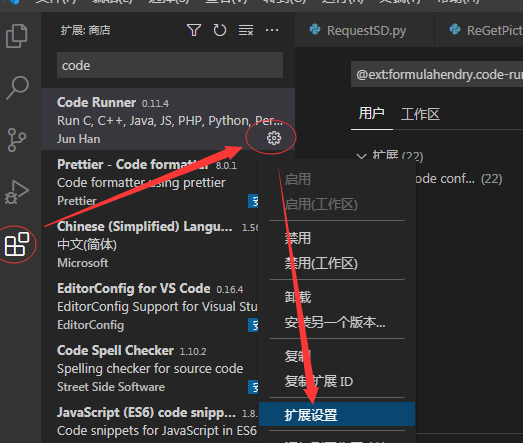Click Code Runner manage gear icon
523x443 pixels.
tap(274, 138)
